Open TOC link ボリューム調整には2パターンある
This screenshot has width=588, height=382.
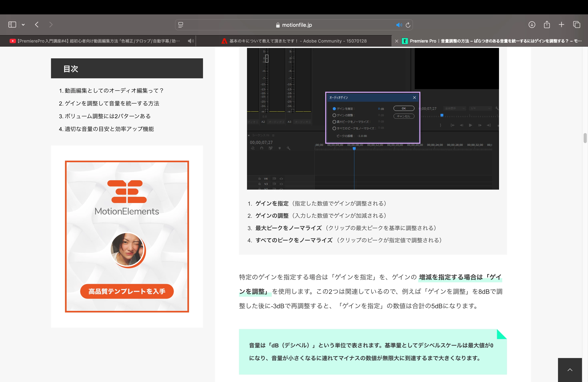[107, 116]
